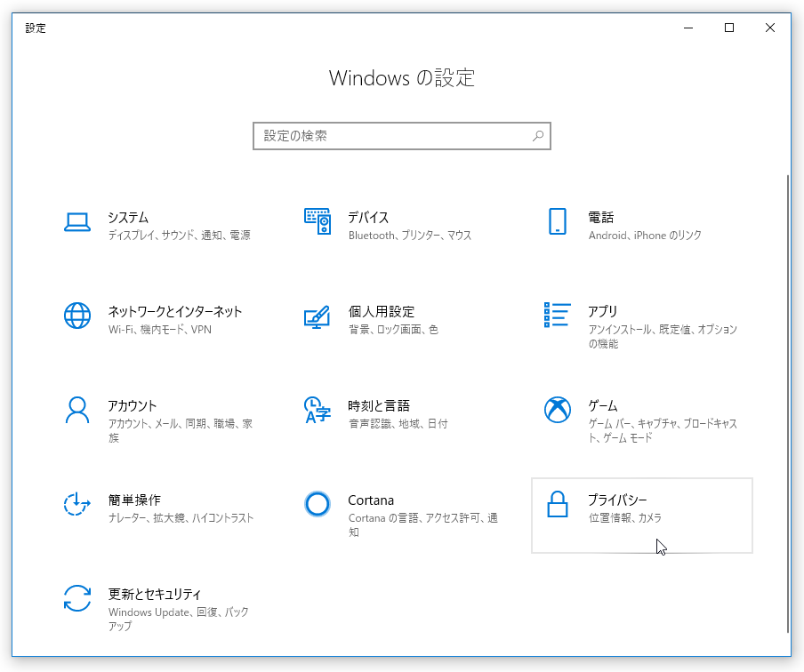Open the 電話 settings title

tap(601, 218)
